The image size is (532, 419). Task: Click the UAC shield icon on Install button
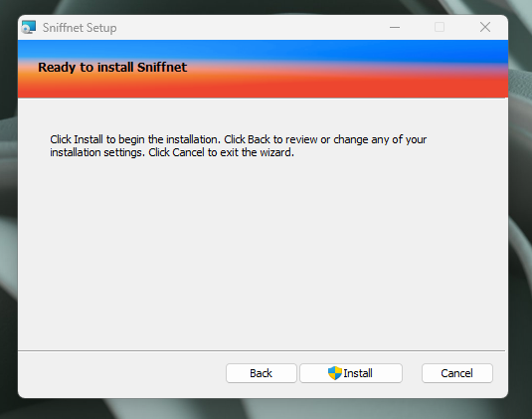click(x=335, y=373)
